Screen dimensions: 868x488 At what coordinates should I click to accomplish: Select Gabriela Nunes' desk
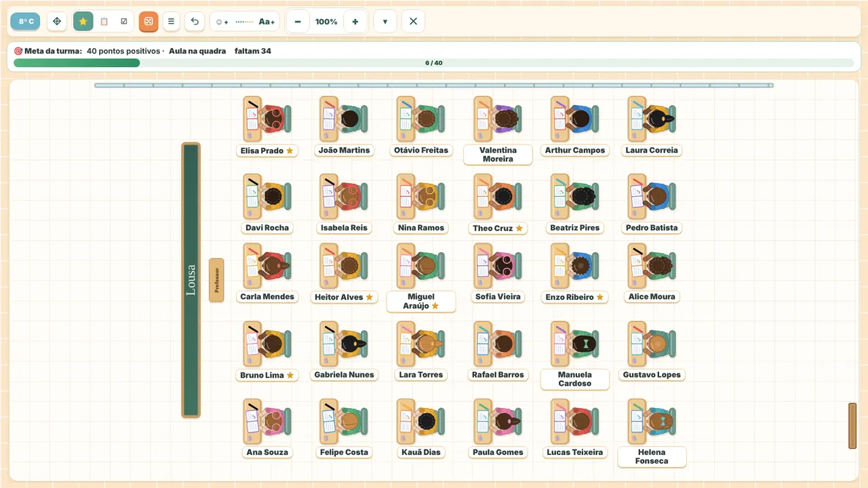coord(344,344)
